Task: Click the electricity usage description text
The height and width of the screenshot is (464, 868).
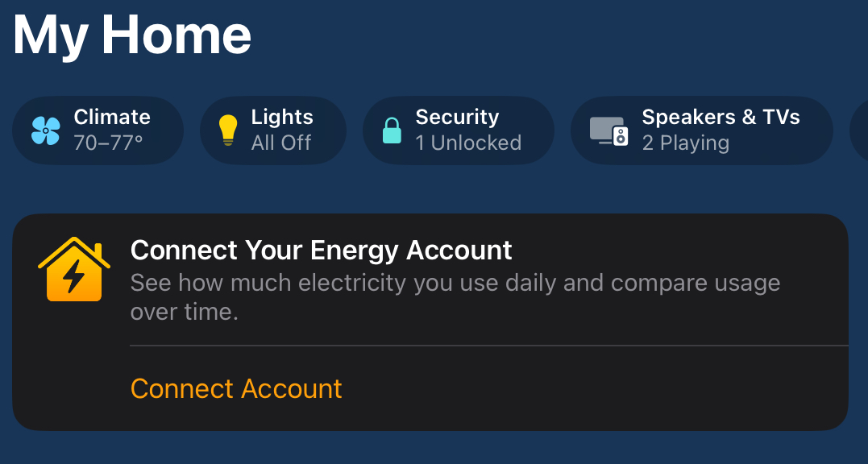Action: (455, 297)
